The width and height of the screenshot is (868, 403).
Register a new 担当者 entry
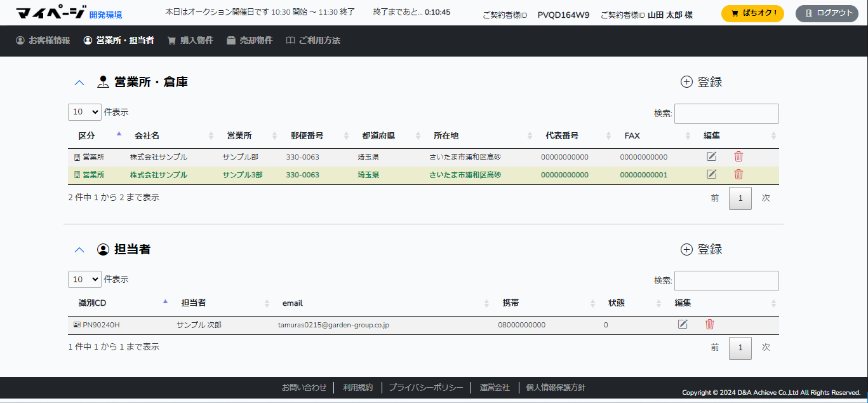click(702, 250)
